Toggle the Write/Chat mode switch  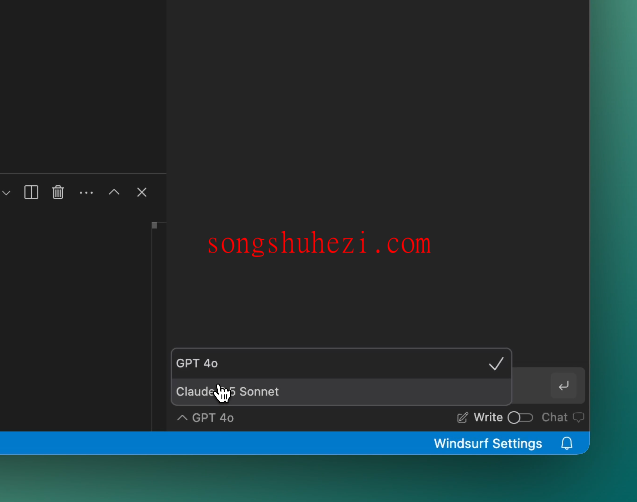click(520, 418)
